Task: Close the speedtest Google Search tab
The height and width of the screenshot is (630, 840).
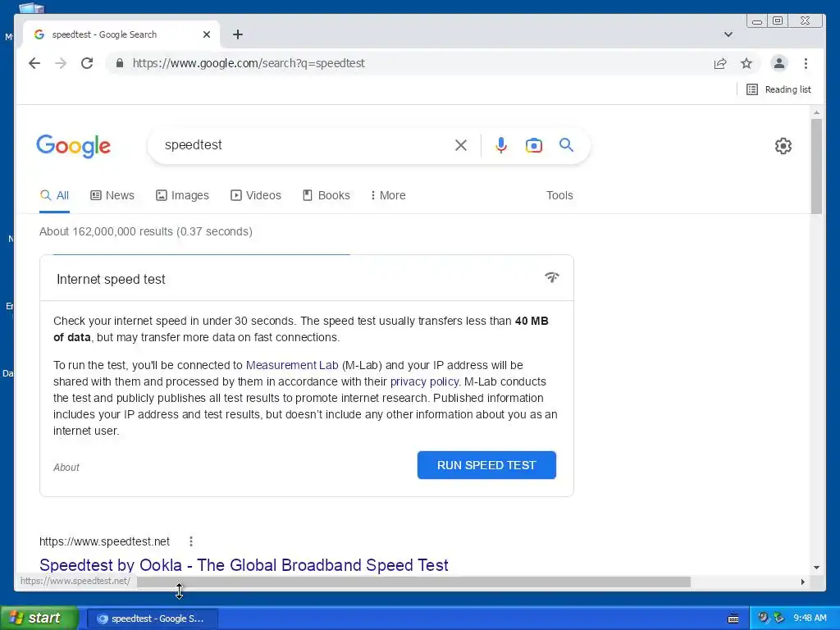Action: click(x=207, y=34)
